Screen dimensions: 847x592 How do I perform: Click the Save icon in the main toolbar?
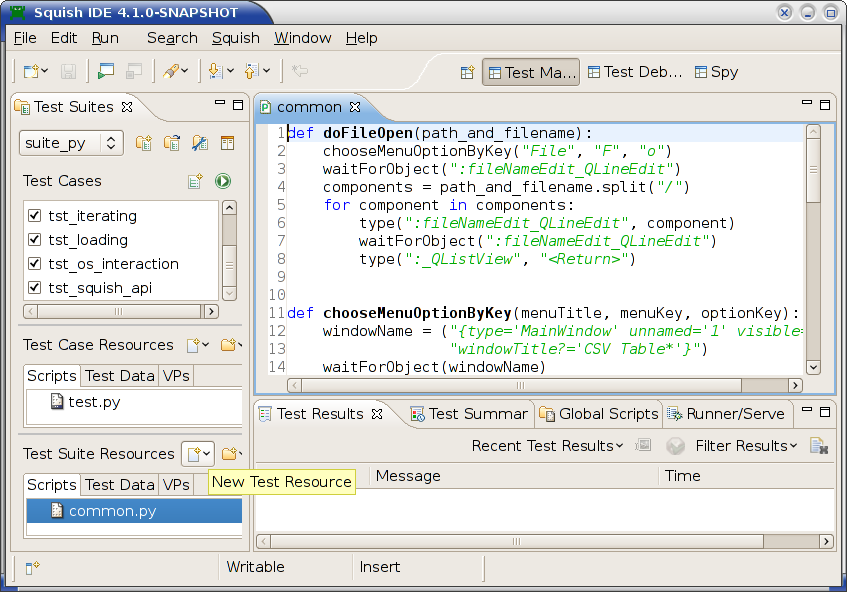coord(69,72)
